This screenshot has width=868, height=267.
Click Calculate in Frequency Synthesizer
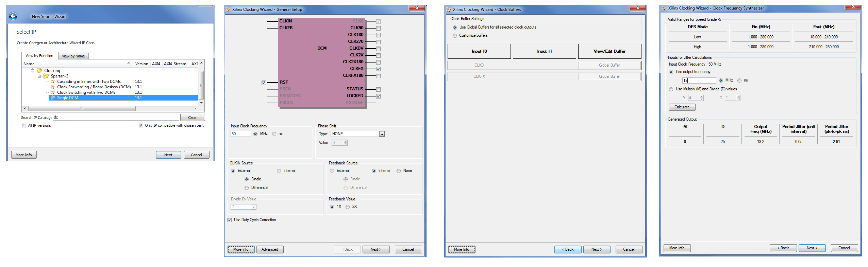pos(682,107)
